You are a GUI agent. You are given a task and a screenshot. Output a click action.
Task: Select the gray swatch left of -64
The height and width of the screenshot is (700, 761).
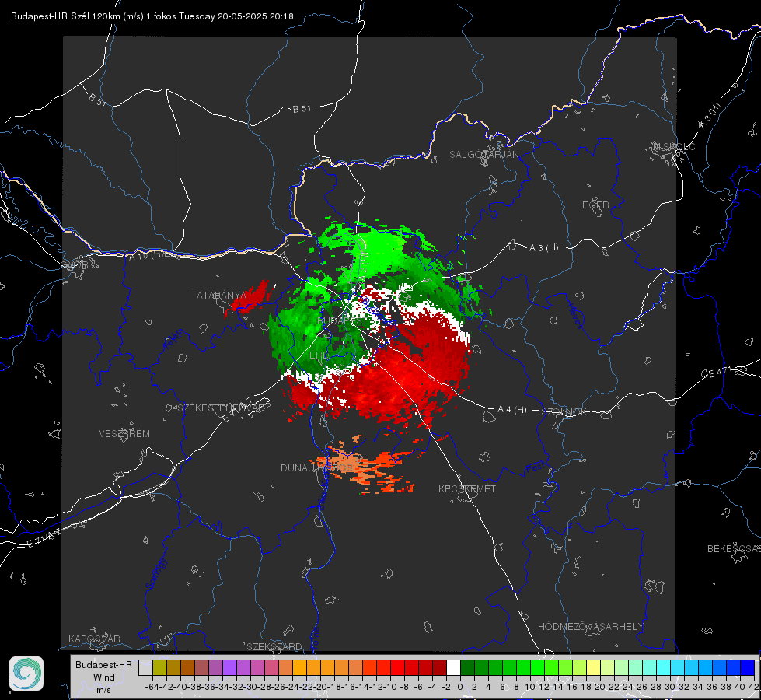coord(145,667)
